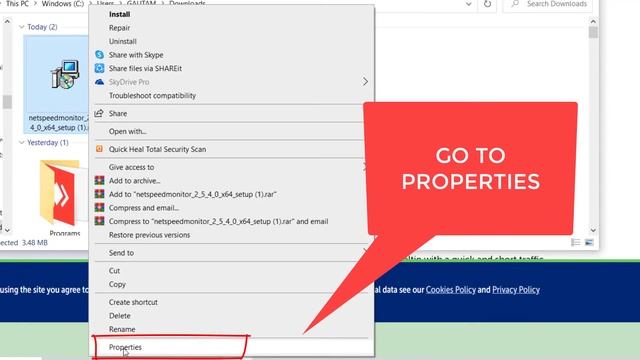
Task: Click WinRAR icon next to Add to archive
Action: pos(99,180)
